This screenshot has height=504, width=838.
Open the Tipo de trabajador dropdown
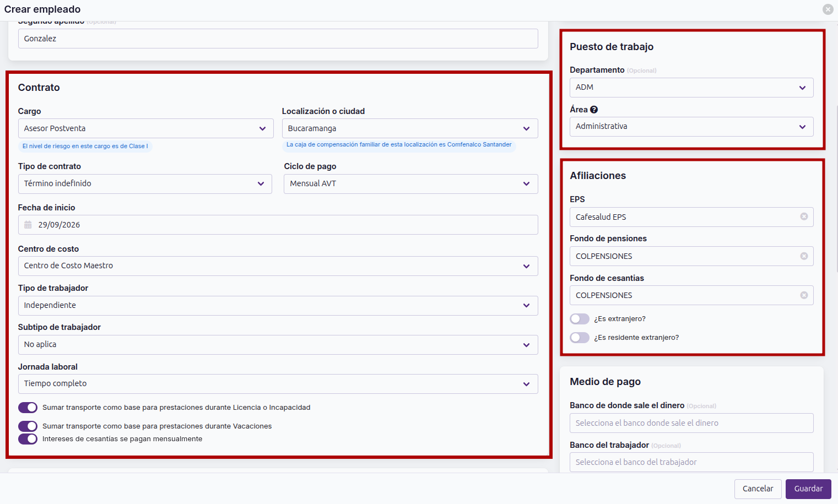278,306
